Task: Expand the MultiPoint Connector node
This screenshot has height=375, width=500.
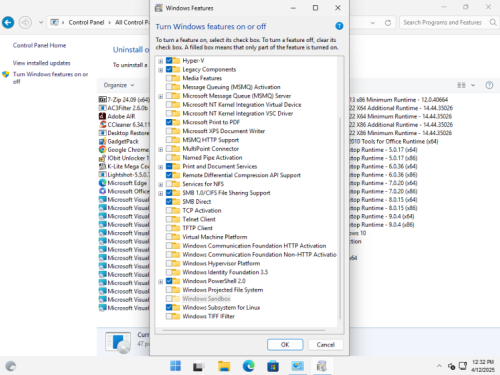Action: [x=161, y=149]
